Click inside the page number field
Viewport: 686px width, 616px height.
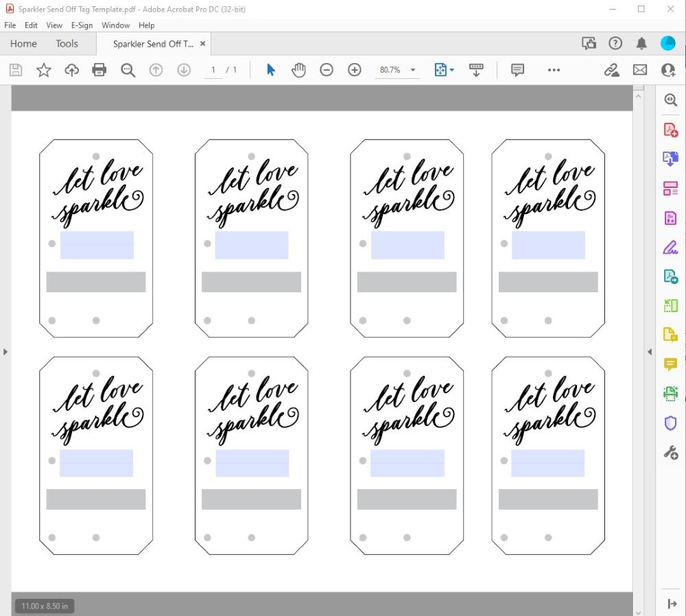213,69
